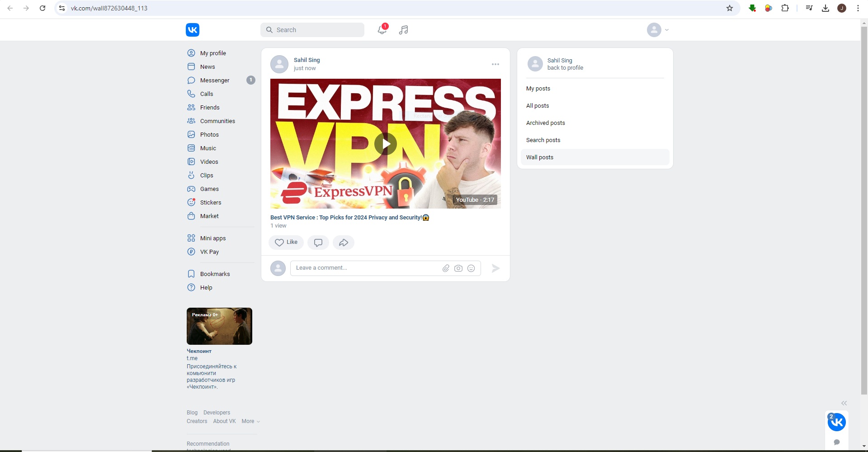Click the Clips sidebar icon

tap(191, 175)
